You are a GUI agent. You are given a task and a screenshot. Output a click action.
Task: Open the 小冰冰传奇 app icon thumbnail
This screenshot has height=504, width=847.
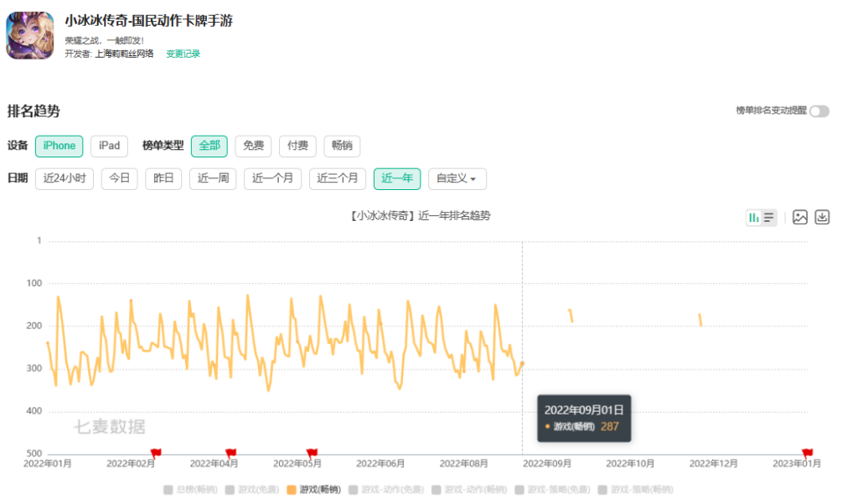29,35
